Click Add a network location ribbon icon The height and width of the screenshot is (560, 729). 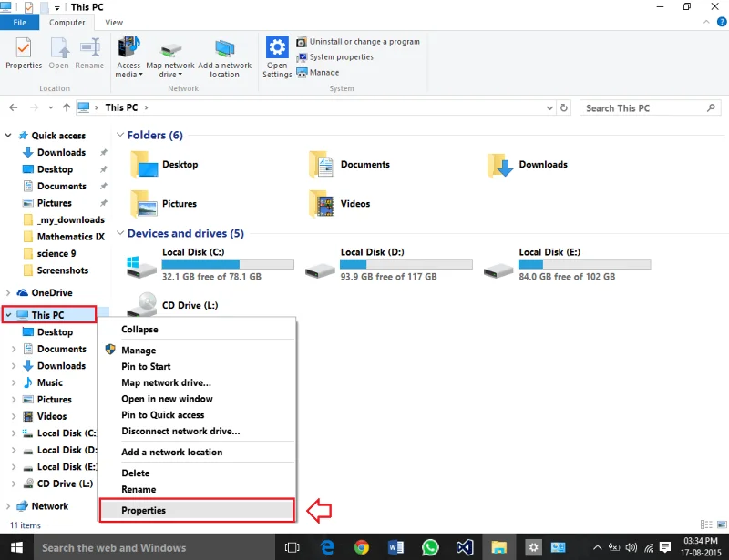coord(224,49)
